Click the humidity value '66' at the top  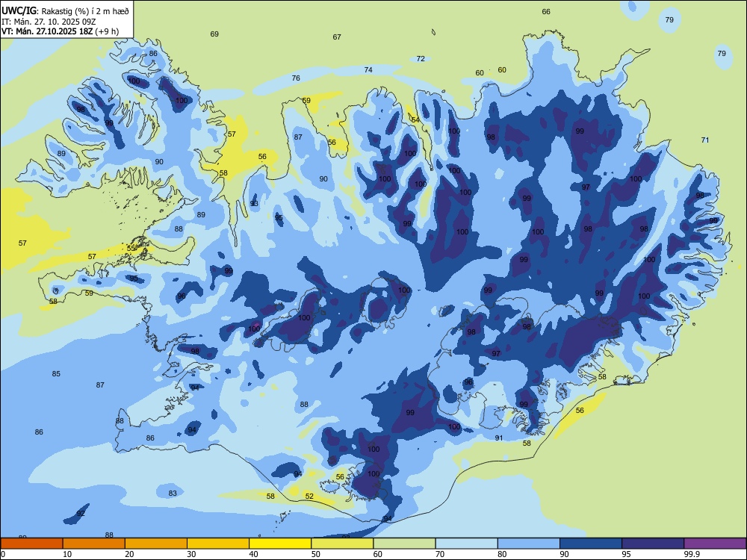[546, 11]
